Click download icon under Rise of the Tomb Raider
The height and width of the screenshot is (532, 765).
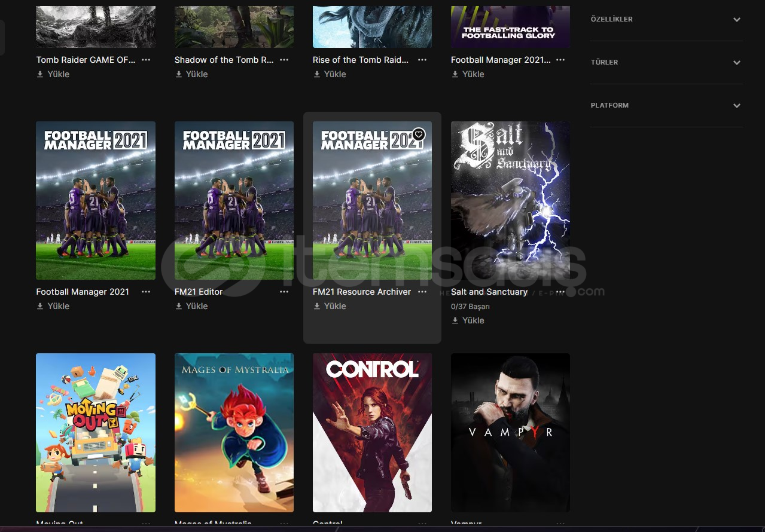tap(317, 74)
